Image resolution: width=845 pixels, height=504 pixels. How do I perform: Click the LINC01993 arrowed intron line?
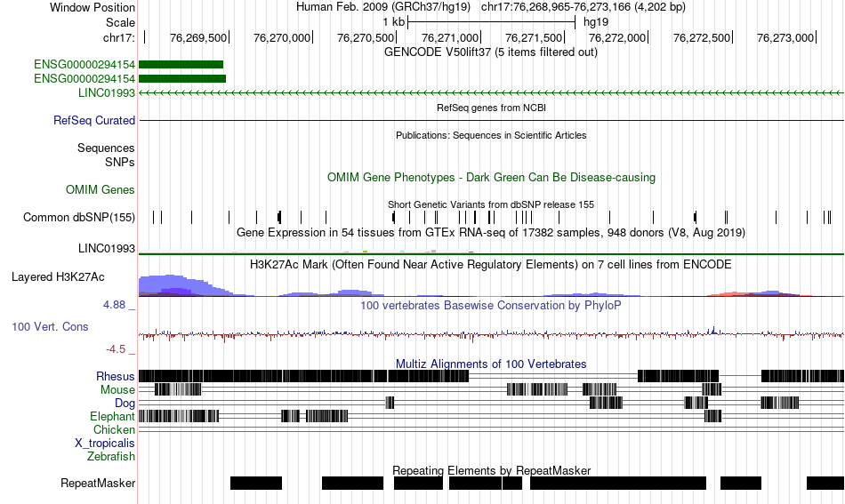click(491, 93)
